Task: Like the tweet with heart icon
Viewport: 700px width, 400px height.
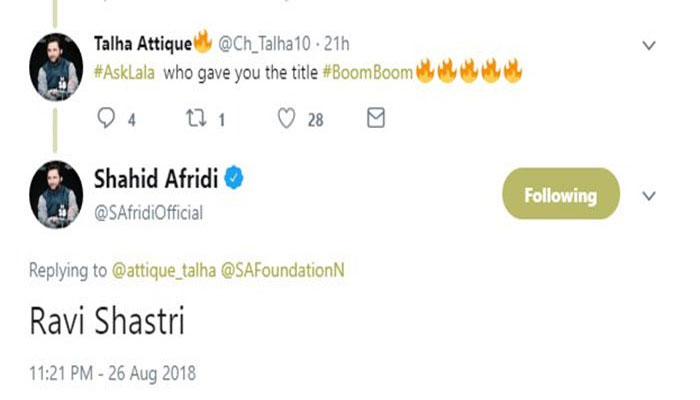Action: point(287,119)
